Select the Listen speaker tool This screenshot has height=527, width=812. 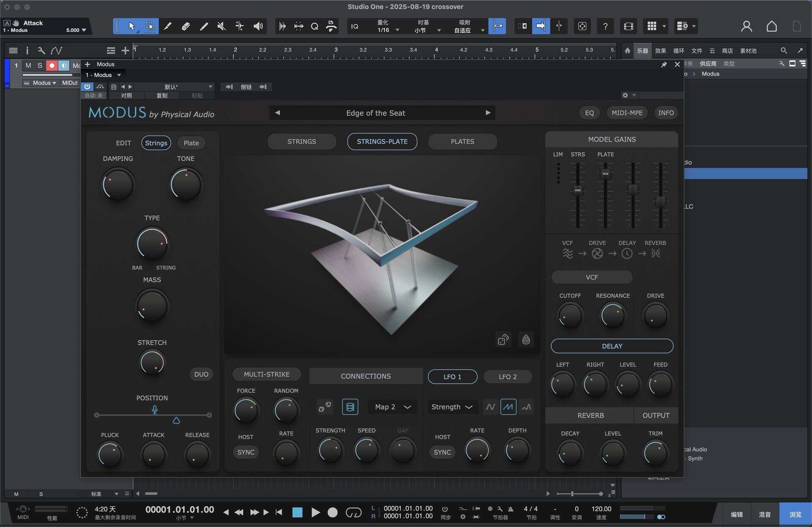point(258,26)
